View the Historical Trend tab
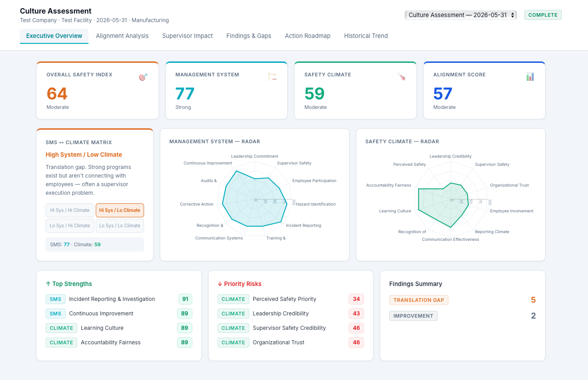Image resolution: width=588 pixels, height=380 pixels. tap(366, 36)
